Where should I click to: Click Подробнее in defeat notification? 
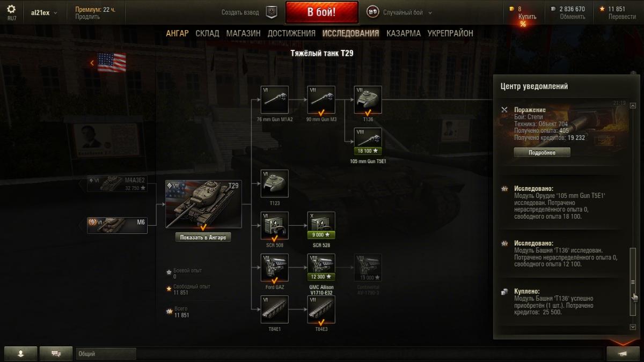(542, 152)
